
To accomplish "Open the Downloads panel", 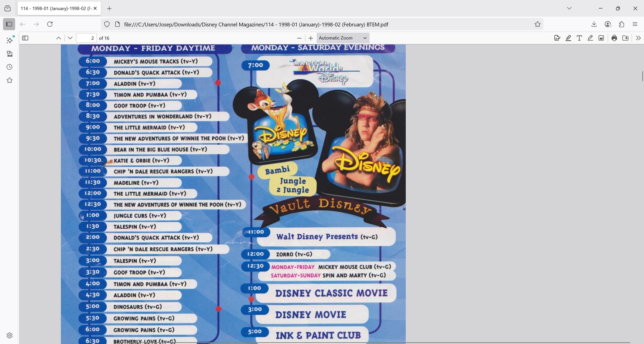I will coord(594,24).
